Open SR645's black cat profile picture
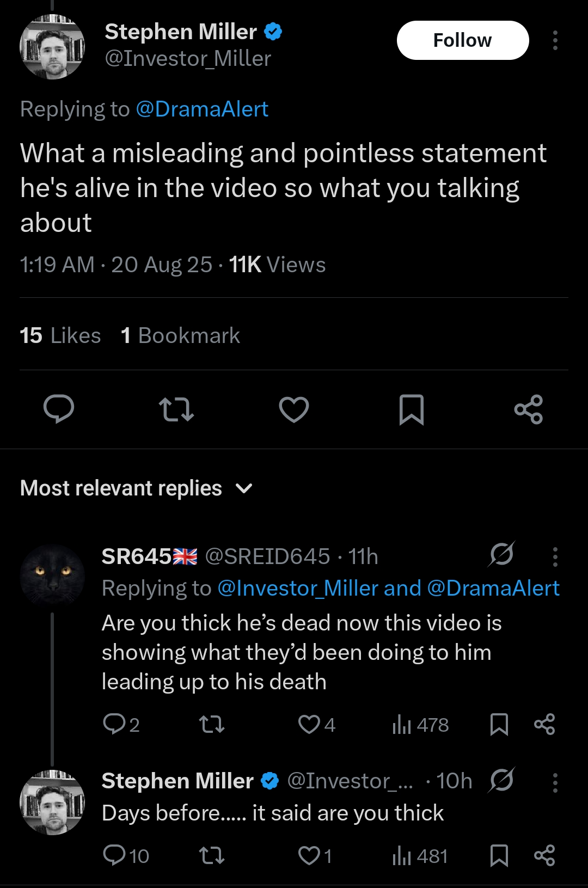This screenshot has height=888, width=588. tap(52, 575)
